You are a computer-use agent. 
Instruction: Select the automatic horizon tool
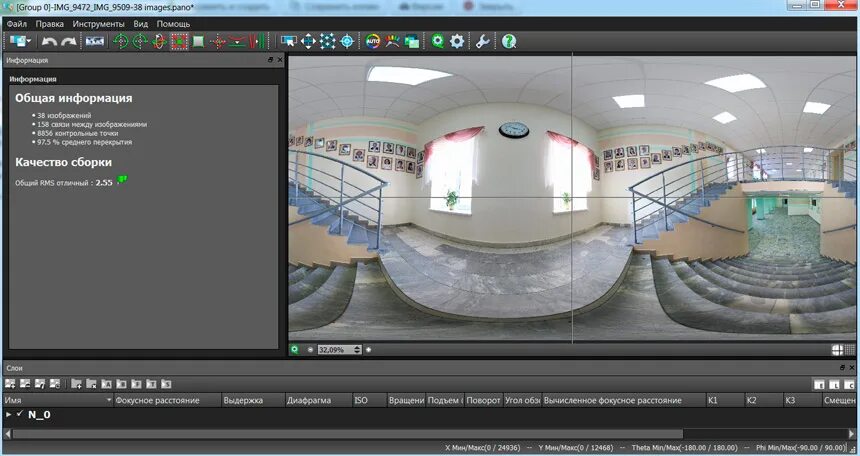click(237, 41)
